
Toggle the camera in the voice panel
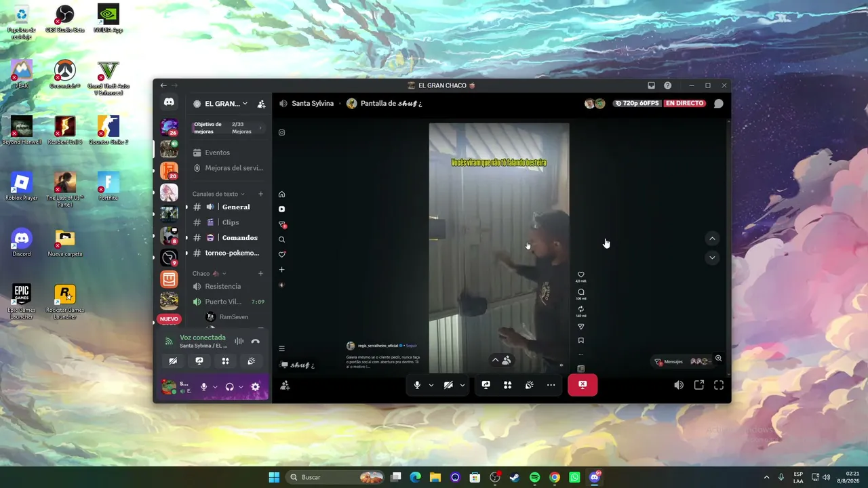(173, 361)
